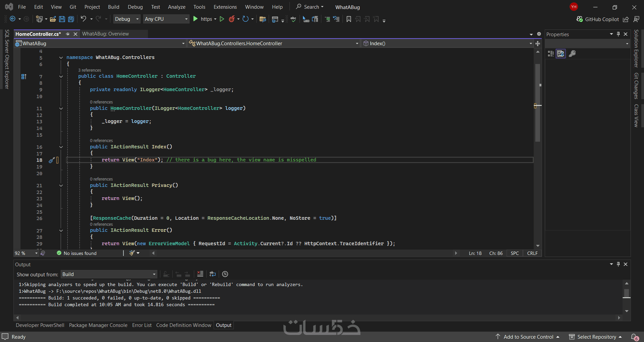Open Git Changes side tab
The width and height of the screenshot is (644, 342).
coord(636,86)
